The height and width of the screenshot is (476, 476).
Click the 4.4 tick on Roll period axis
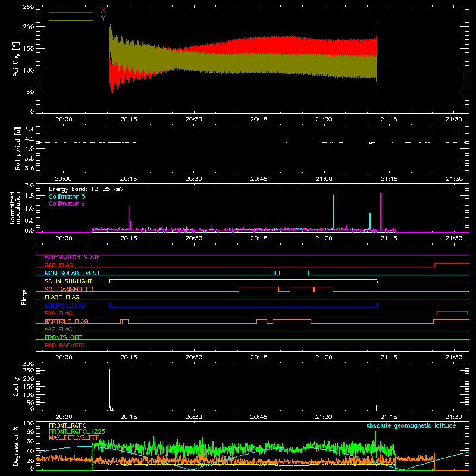pyautogui.click(x=29, y=129)
